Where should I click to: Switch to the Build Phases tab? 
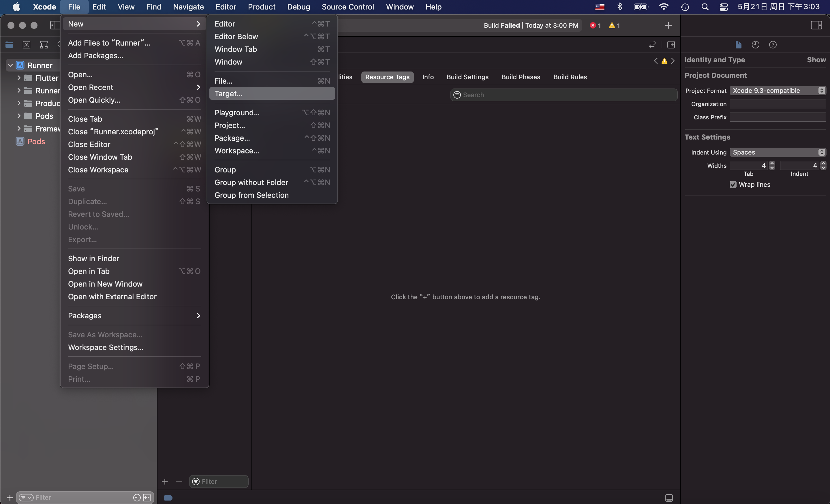tap(521, 77)
